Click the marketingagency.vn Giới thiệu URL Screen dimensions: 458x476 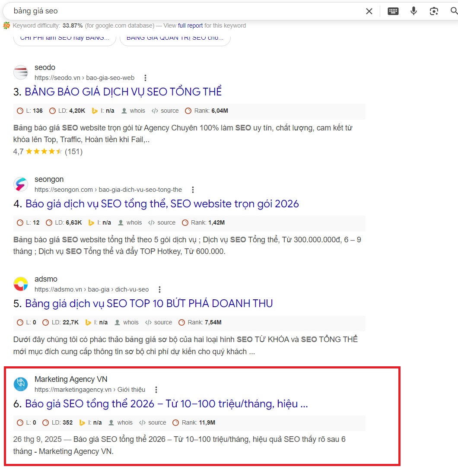(90, 390)
